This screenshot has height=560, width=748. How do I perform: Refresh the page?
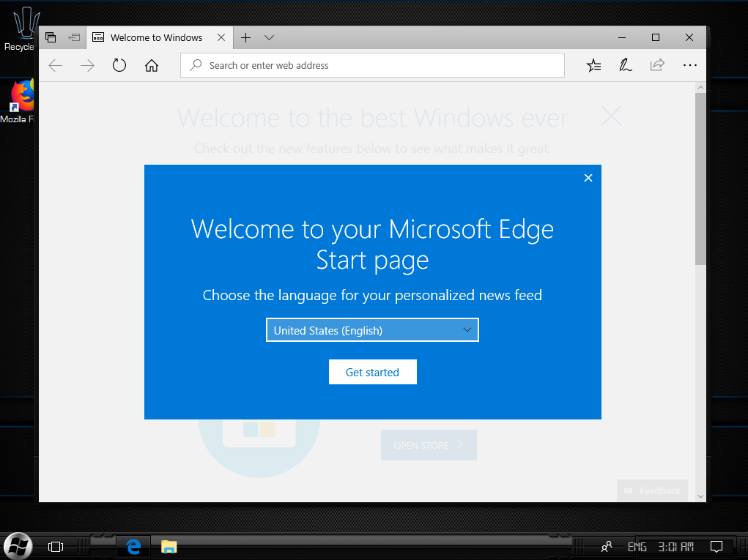119,65
